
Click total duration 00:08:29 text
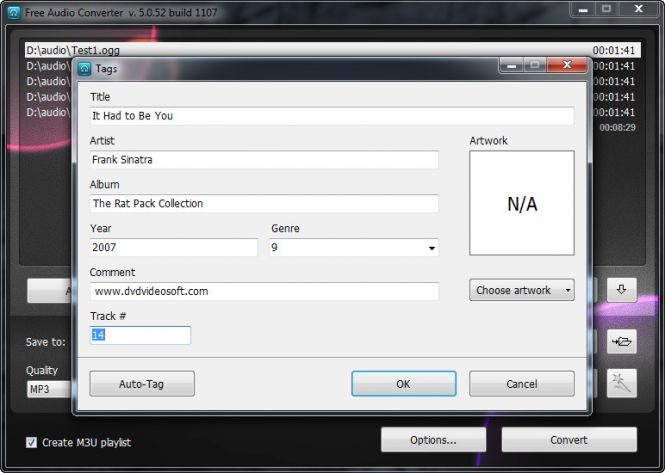click(618, 127)
